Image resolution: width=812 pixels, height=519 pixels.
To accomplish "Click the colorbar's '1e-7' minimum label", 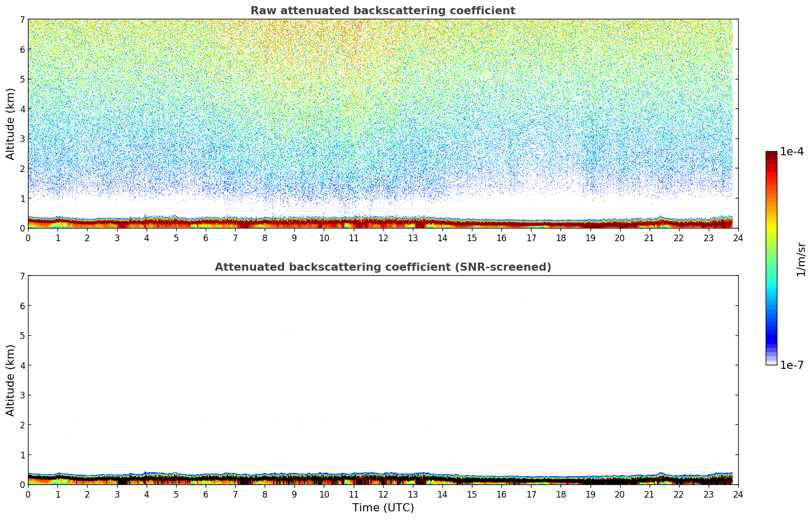I will [x=792, y=365].
